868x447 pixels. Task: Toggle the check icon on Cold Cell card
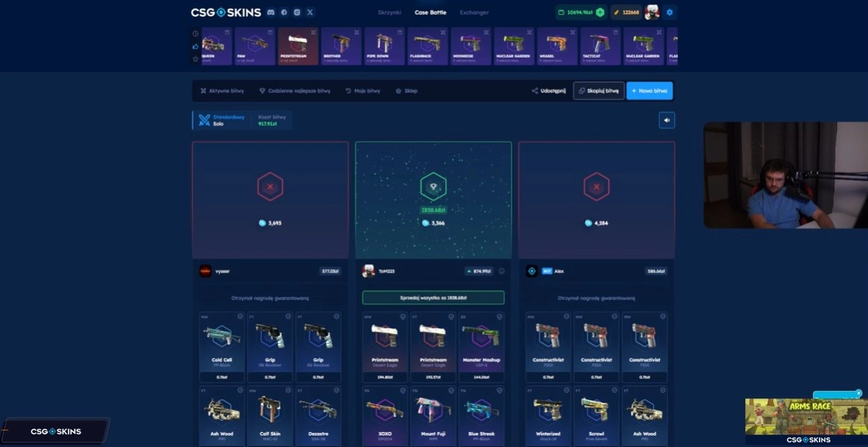coord(240,317)
